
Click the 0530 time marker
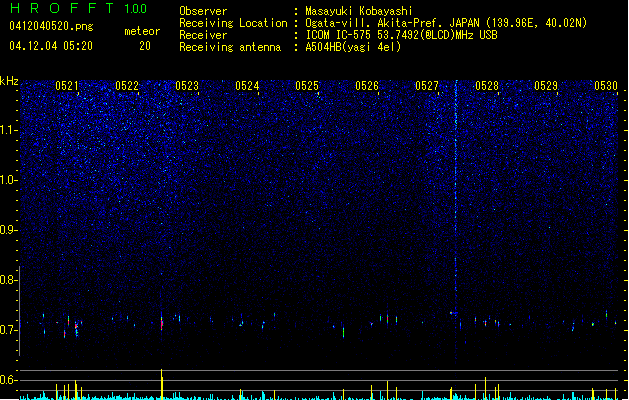click(606, 86)
